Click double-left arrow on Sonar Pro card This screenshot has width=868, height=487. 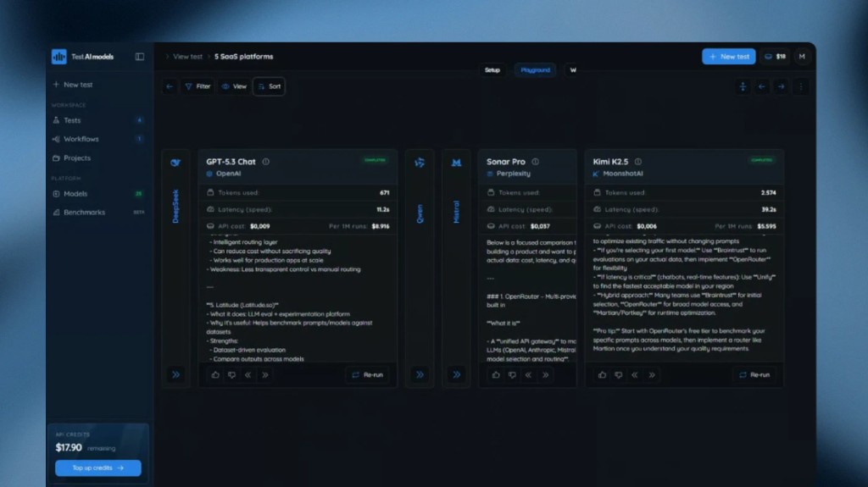click(529, 374)
